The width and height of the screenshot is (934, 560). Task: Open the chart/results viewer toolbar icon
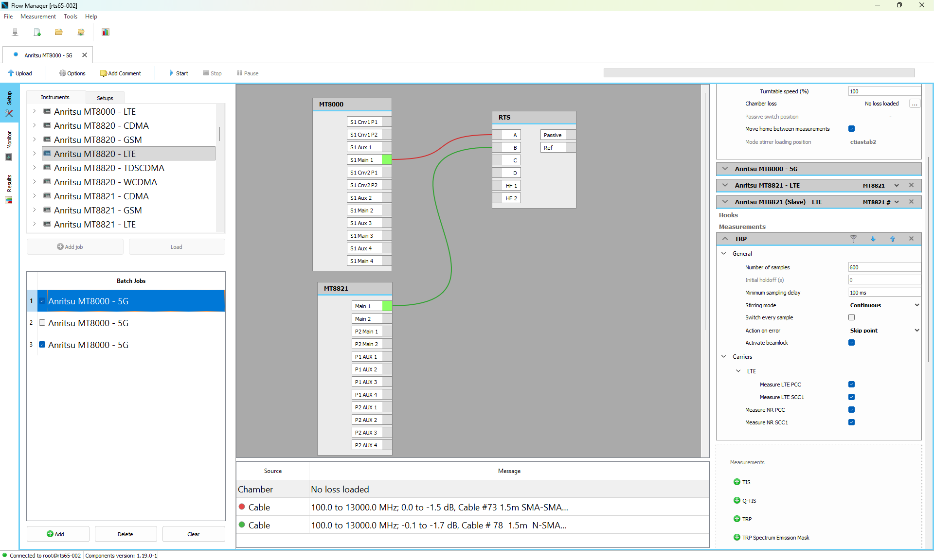point(105,32)
